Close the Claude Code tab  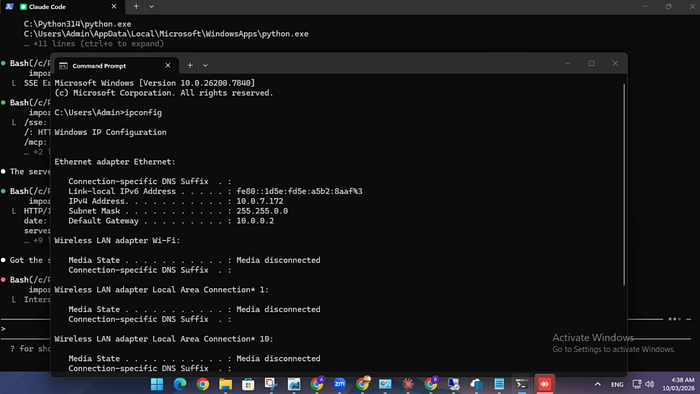(x=114, y=7)
